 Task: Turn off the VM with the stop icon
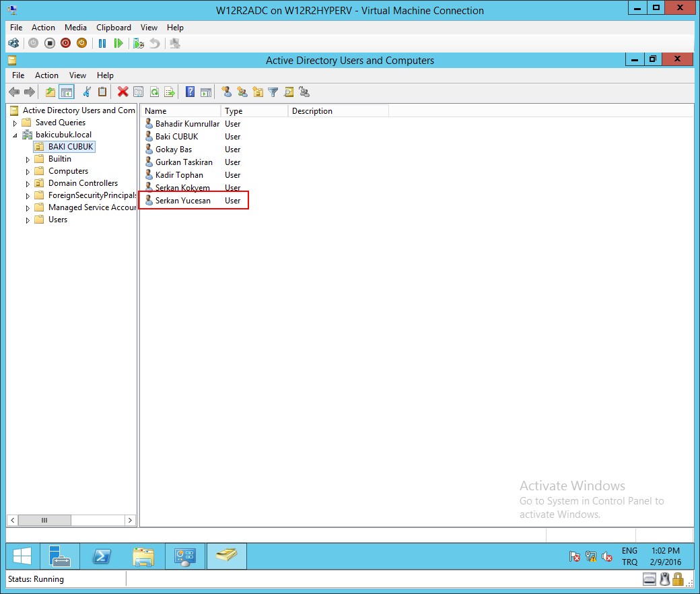coord(50,43)
